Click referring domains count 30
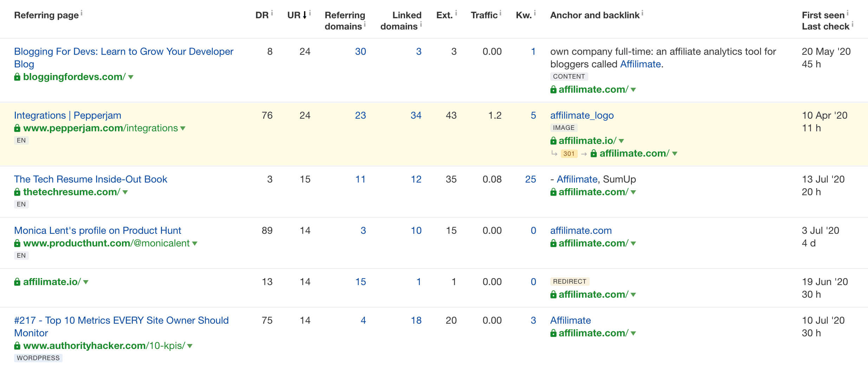Screen dimensions: 868x370 pos(361,51)
